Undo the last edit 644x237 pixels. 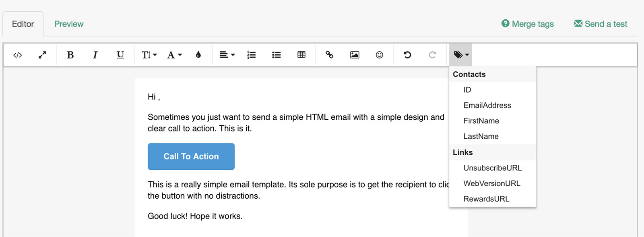tap(407, 55)
